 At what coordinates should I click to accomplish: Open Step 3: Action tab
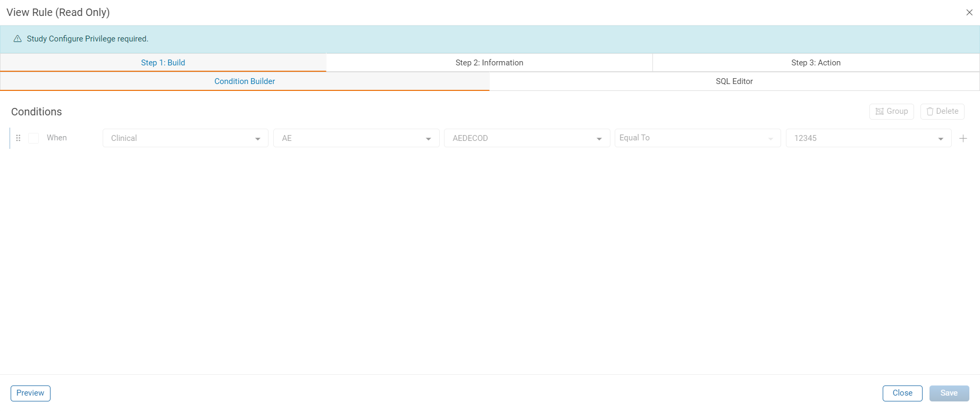816,63
